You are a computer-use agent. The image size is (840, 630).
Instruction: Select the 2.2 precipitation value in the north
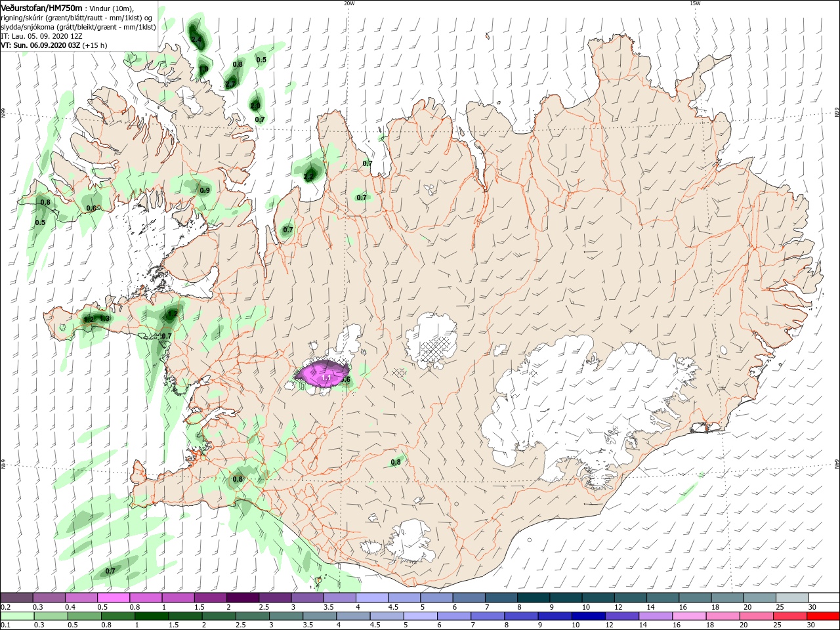point(308,176)
